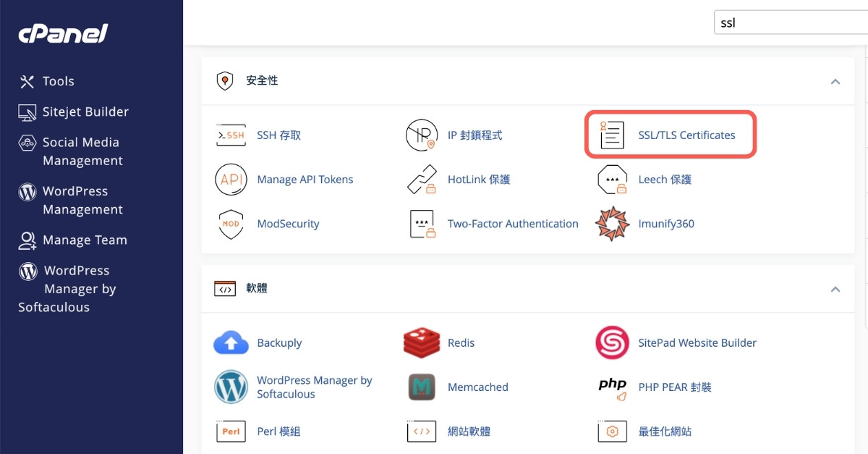Open the SSH 存取 link
This screenshot has height=454, width=868.
click(279, 135)
